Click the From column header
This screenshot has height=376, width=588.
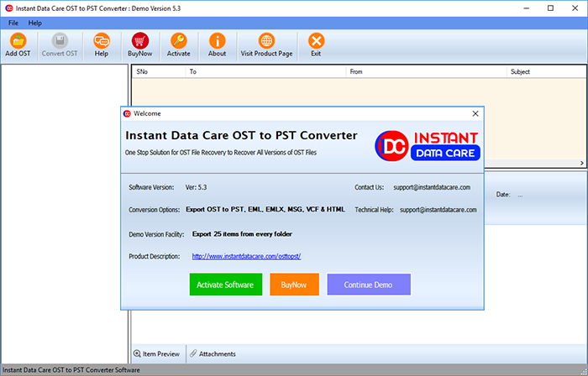coord(427,71)
